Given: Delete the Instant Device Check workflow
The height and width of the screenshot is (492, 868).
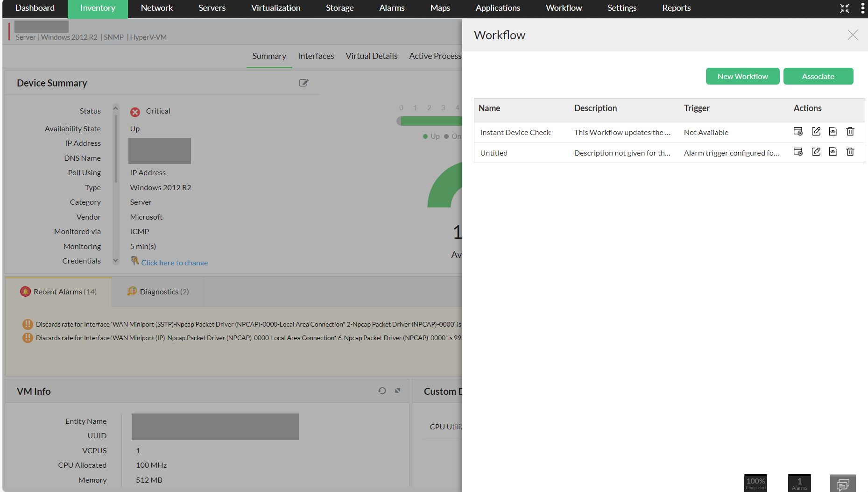Looking at the screenshot, I should (850, 131).
